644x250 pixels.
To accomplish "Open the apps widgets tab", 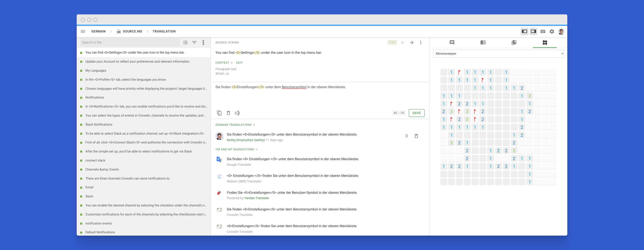I will click(545, 43).
